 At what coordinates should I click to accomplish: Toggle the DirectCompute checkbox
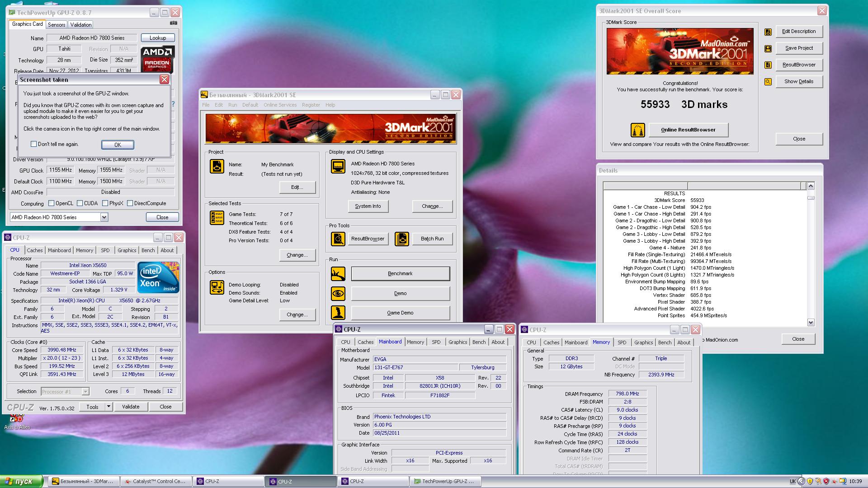[130, 203]
